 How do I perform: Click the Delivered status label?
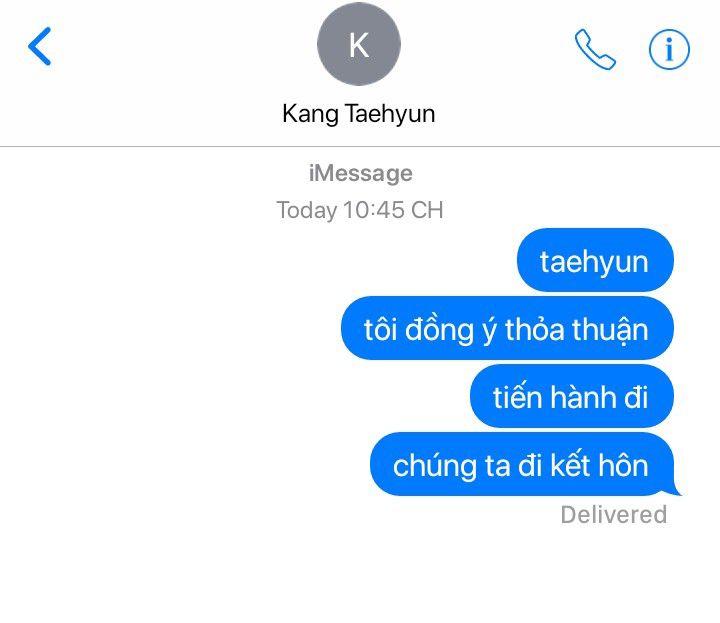click(x=613, y=515)
